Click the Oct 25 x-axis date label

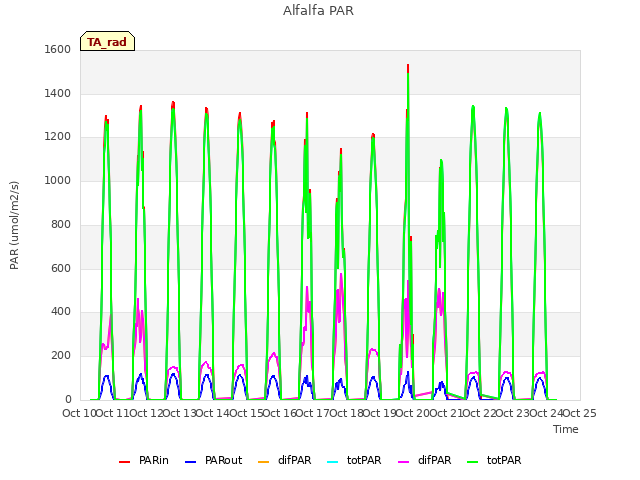[579, 413]
